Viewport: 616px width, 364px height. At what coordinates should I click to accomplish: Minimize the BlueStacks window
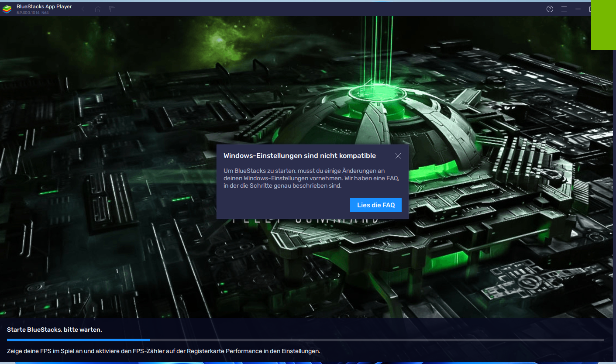coord(578,9)
